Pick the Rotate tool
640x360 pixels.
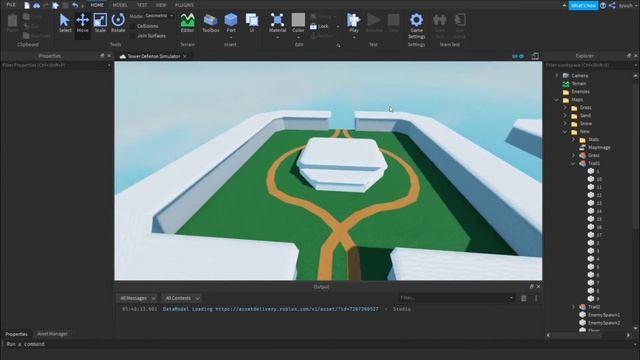[118, 23]
